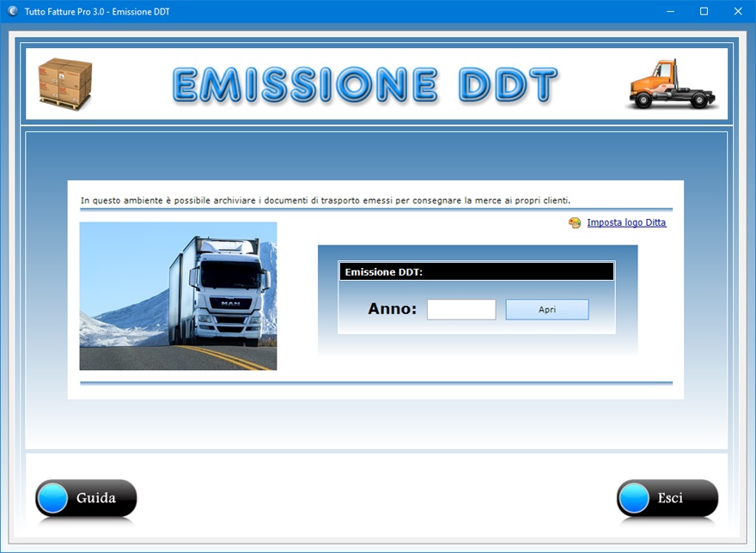Click the paint palette icon beside Imposta logo
756x553 pixels.
coord(574,222)
